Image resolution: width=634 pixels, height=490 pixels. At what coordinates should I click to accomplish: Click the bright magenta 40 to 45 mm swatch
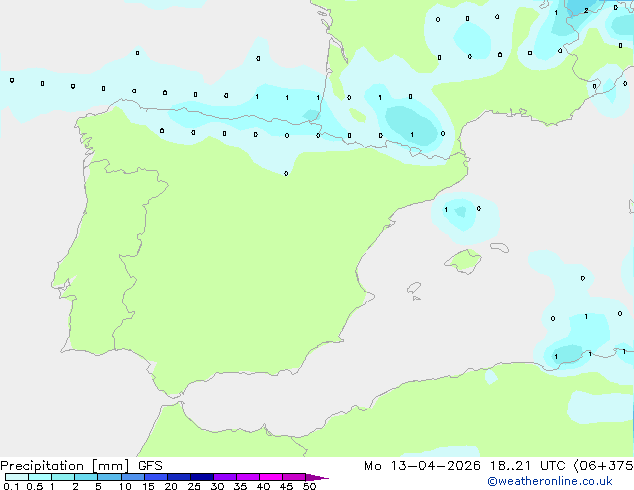point(271,477)
